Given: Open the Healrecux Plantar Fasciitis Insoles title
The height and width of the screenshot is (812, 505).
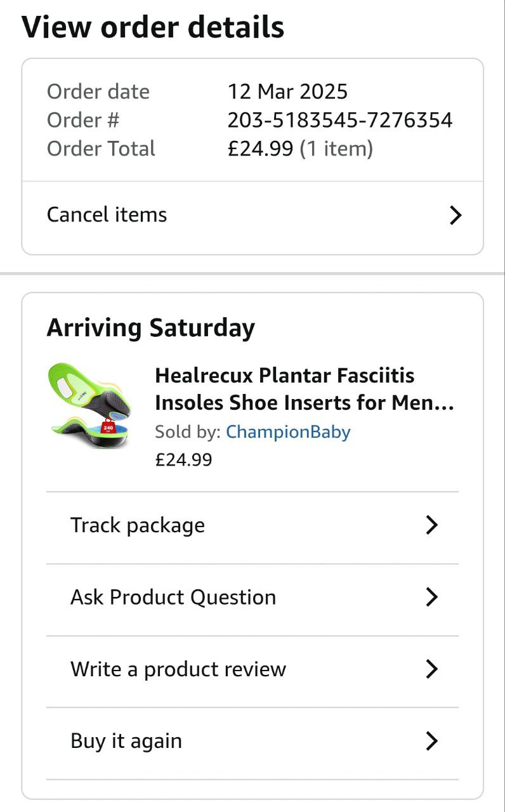Looking at the screenshot, I should pyautogui.click(x=305, y=389).
